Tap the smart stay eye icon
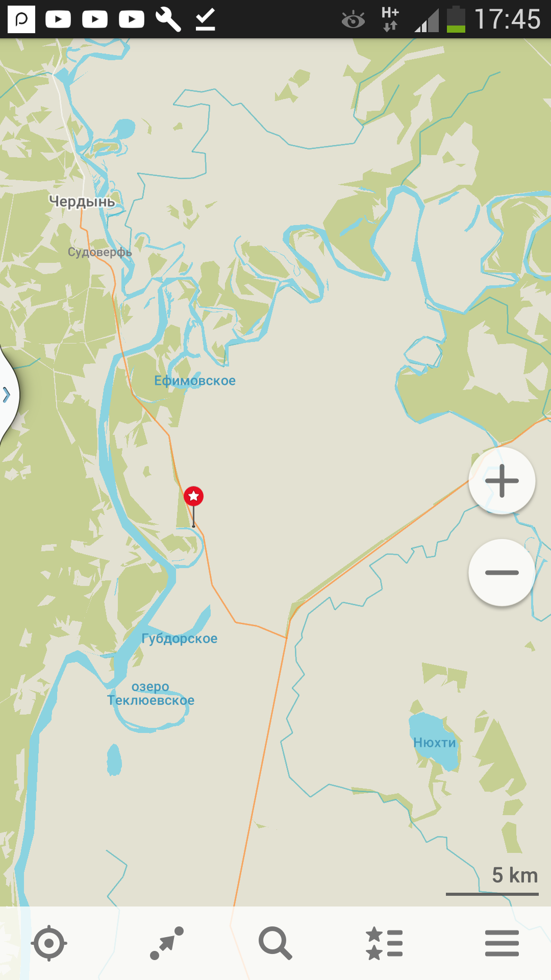The width and height of the screenshot is (551, 980). (x=353, y=20)
